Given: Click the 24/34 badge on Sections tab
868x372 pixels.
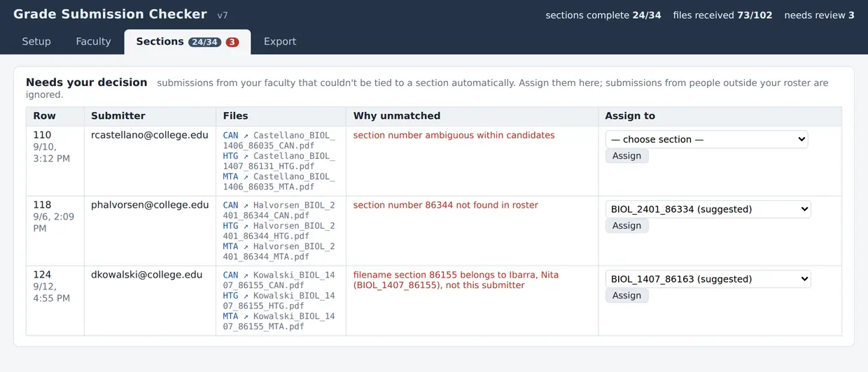Looking at the screenshot, I should [x=204, y=42].
